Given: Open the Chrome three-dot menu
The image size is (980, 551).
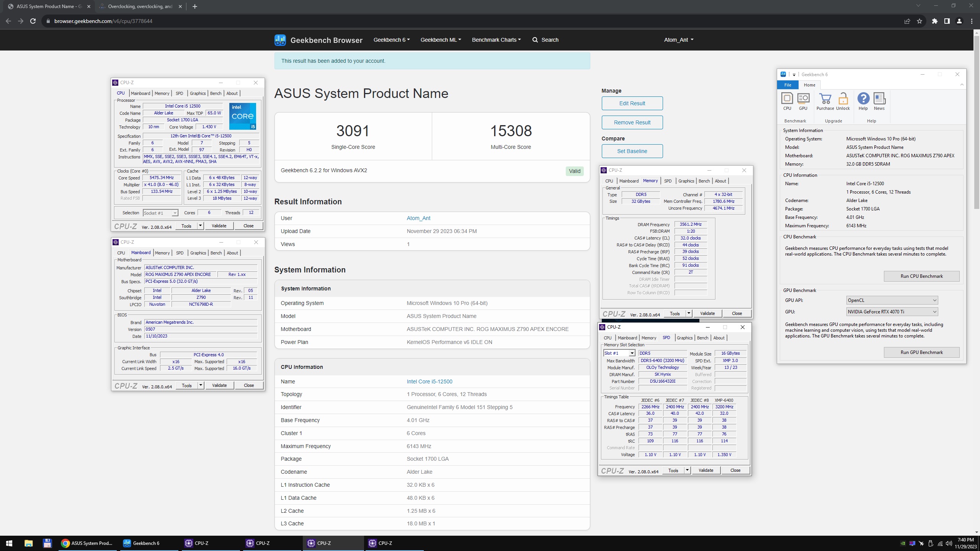Looking at the screenshot, I should tap(972, 21).
